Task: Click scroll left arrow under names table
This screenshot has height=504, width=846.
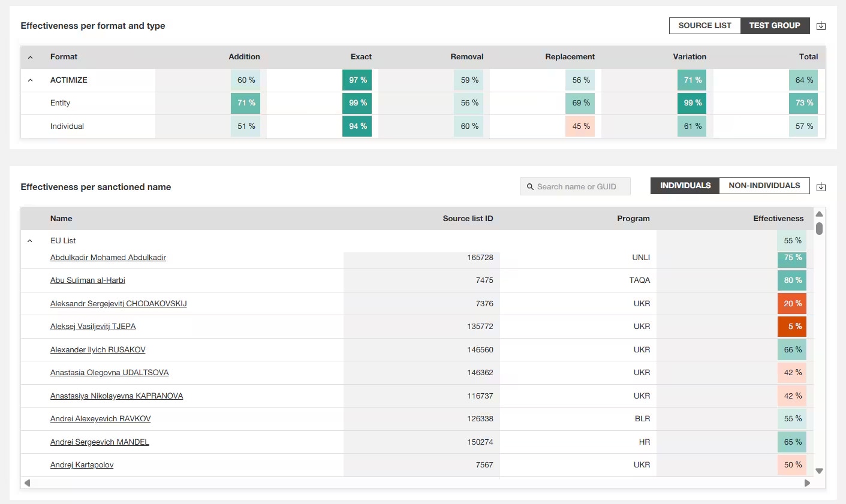Action: tap(27, 483)
